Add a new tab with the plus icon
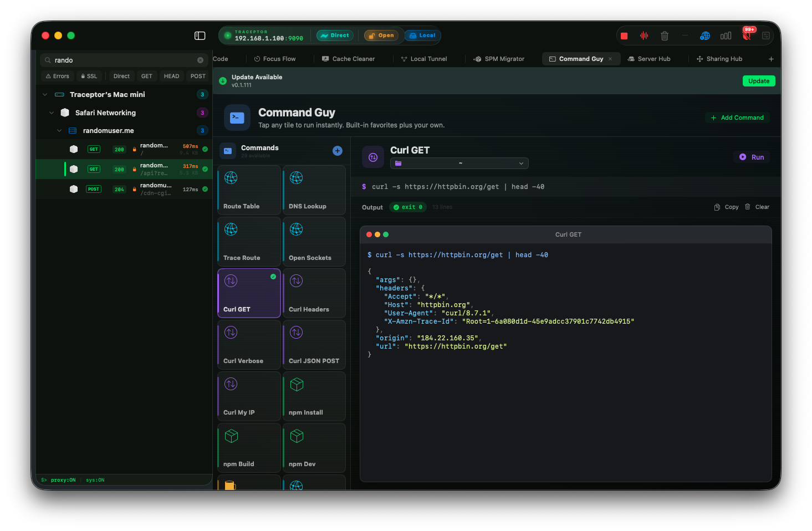812x531 pixels. [771, 59]
